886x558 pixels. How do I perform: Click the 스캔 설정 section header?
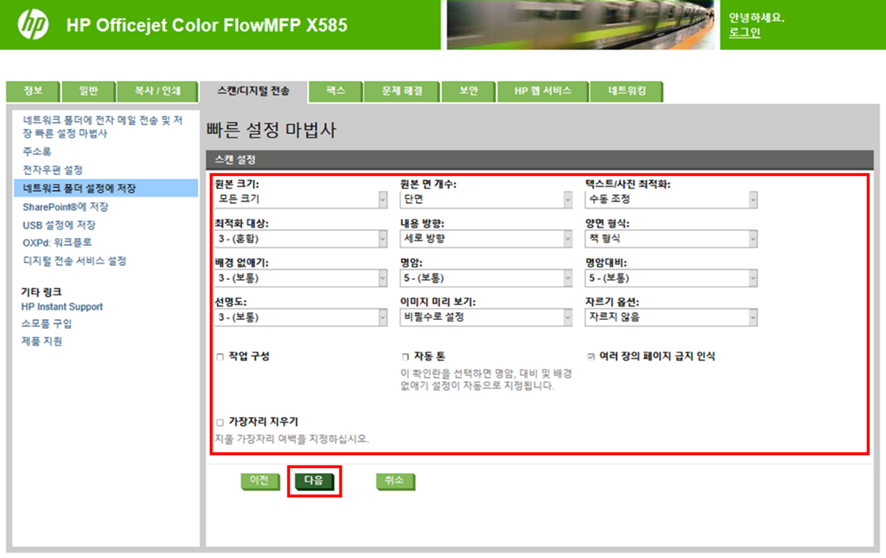point(540,160)
